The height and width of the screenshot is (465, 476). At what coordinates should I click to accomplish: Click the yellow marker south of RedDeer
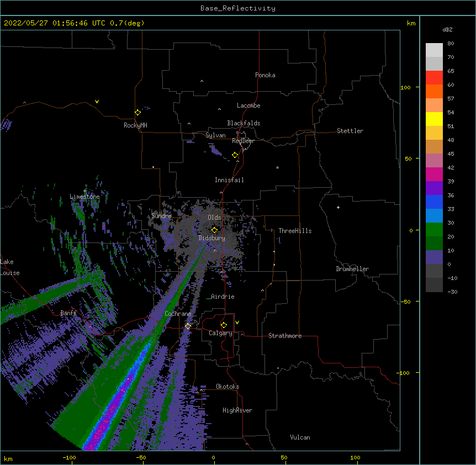pos(235,155)
